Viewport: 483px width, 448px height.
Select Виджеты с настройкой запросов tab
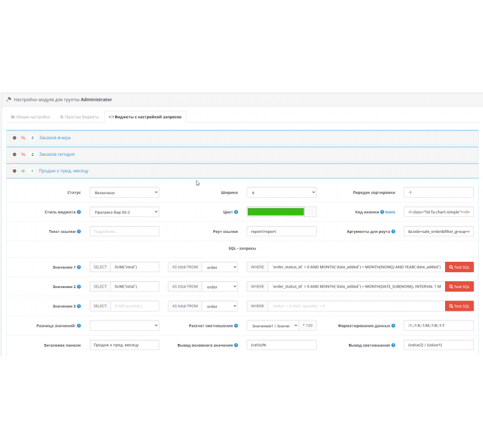point(145,117)
